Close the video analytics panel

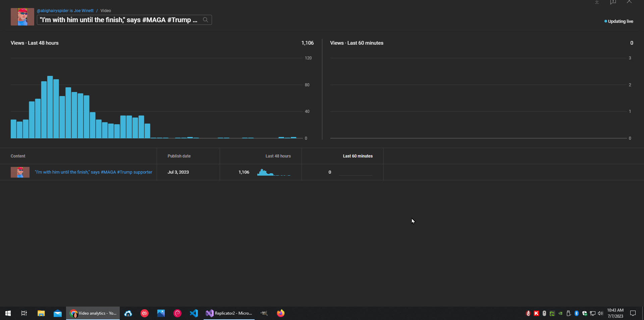(629, 2)
